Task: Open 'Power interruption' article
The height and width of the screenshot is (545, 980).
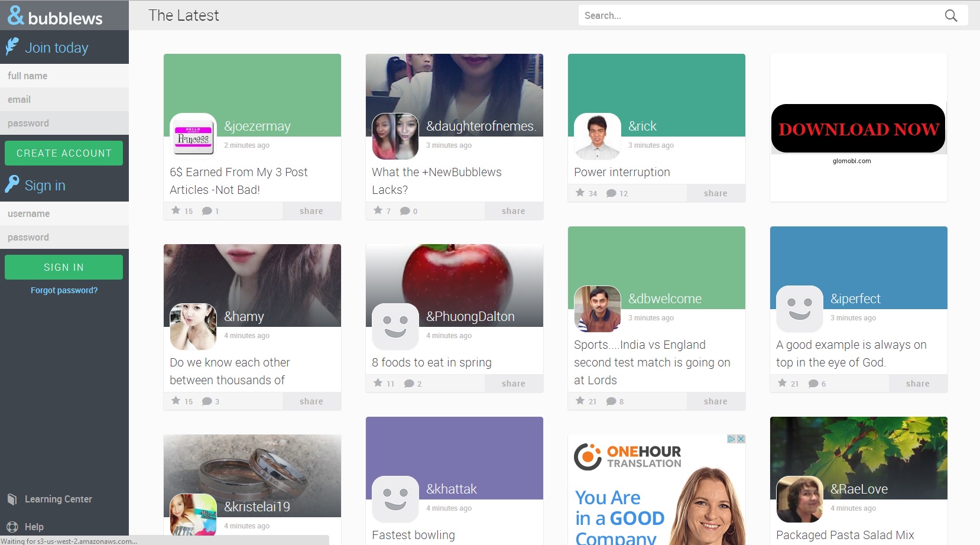Action: click(622, 172)
